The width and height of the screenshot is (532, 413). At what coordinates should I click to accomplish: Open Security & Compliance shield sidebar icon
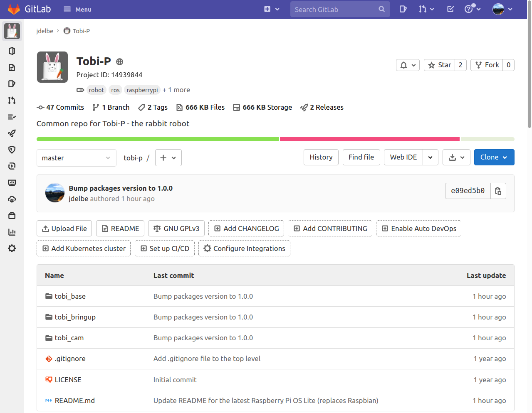[12, 150]
